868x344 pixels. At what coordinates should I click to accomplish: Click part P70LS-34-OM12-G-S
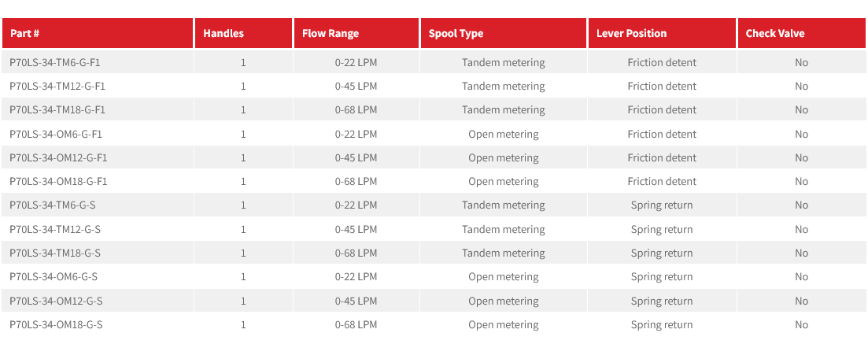(x=56, y=301)
